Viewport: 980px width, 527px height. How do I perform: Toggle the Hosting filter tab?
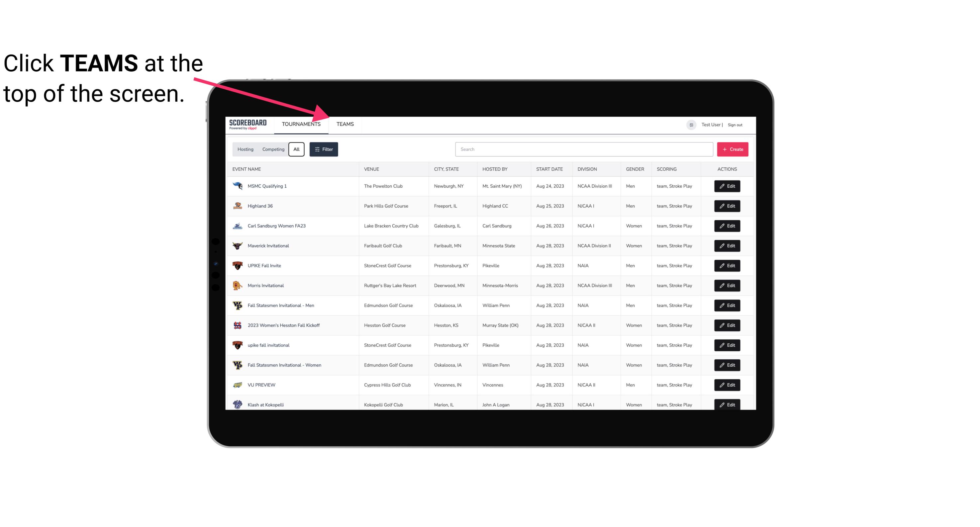[245, 149]
